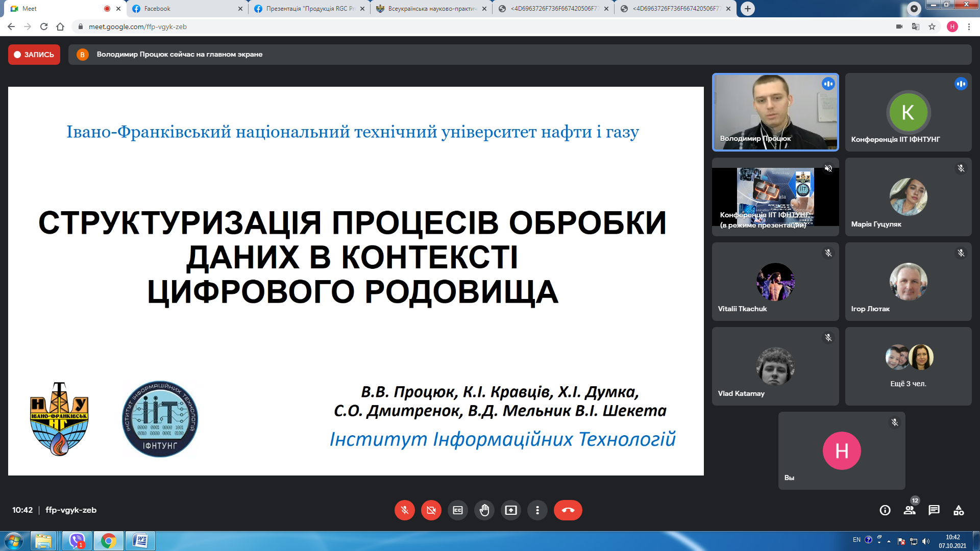Switch to Всеукраїнська науково-практична tab
This screenshot has height=551, width=980.
[431, 9]
